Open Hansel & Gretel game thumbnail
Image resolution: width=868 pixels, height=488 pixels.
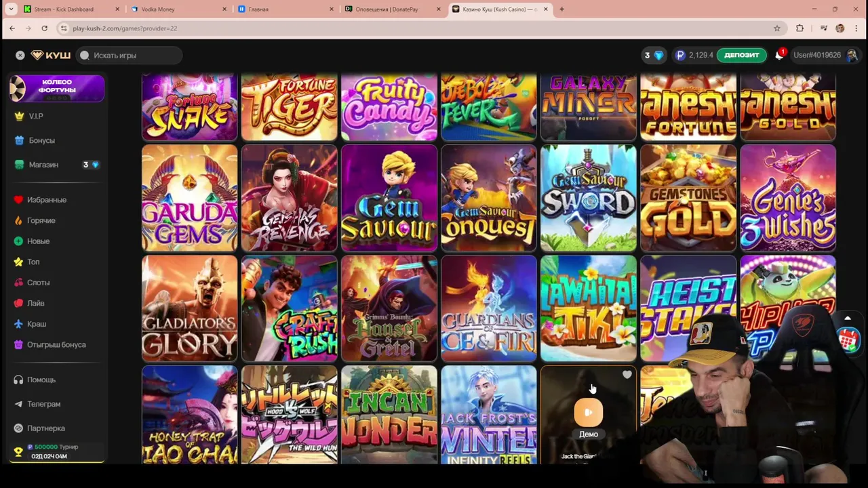click(389, 308)
